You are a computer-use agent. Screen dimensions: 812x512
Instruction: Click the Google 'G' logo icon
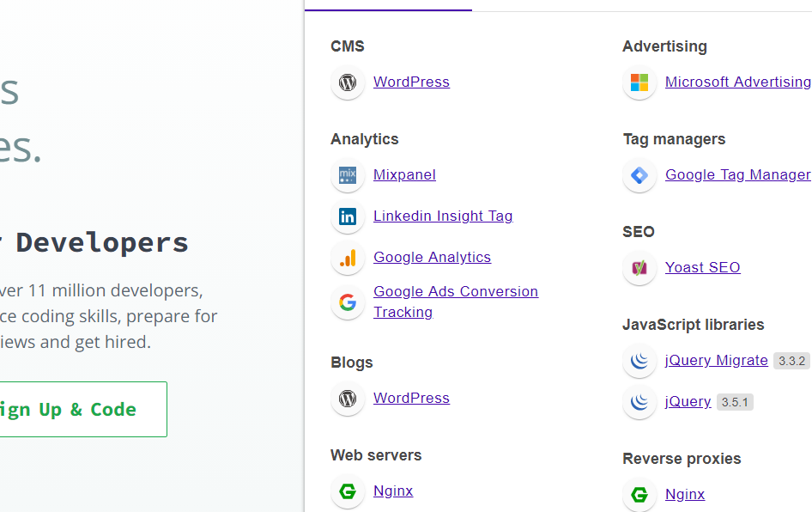(348, 302)
